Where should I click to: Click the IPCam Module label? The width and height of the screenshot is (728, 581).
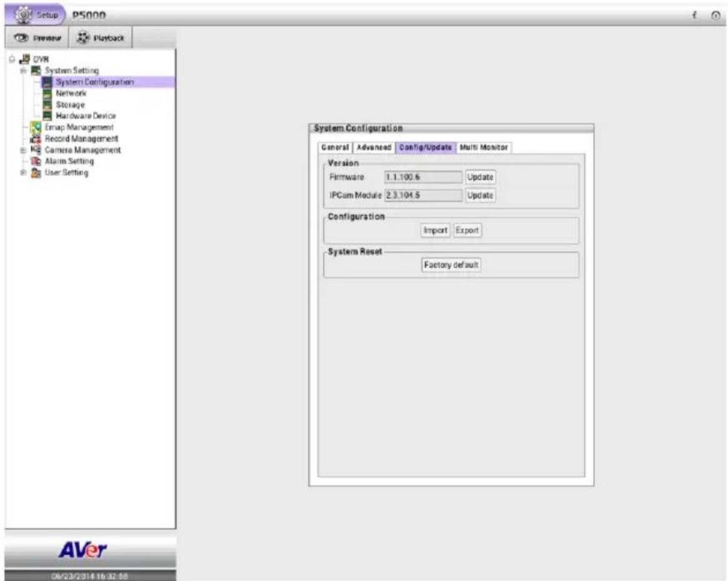coord(356,195)
